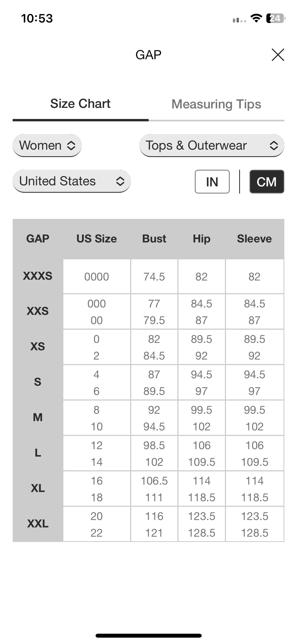Click the Tops & Outerwear chevron arrows
297x644 pixels.
pos(274,145)
